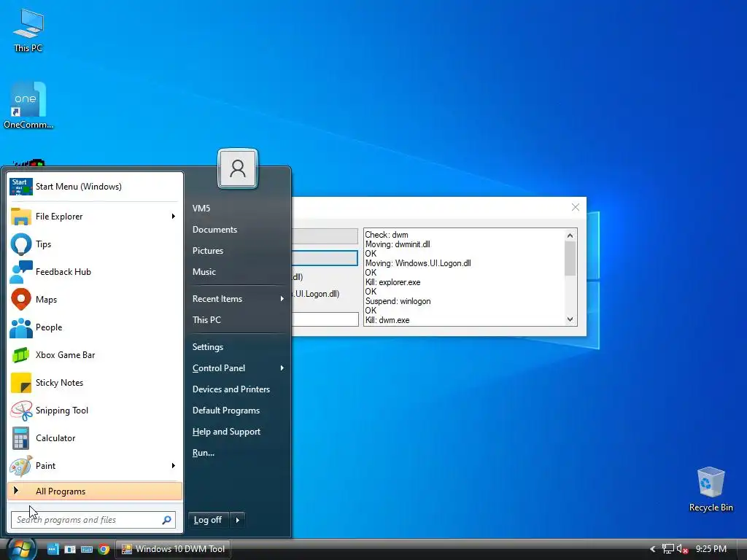Click the search magnifier icon
Image resolution: width=747 pixels, height=560 pixels.
[167, 520]
